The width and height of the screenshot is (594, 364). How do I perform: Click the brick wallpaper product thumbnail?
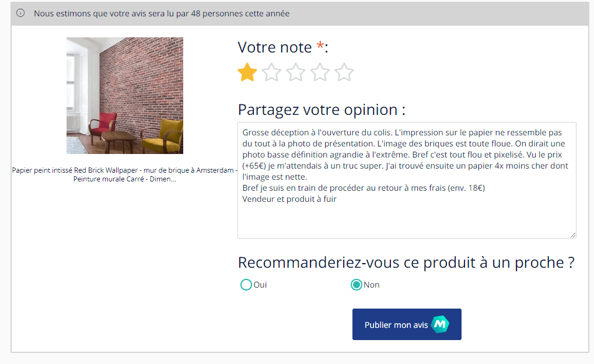[124, 96]
